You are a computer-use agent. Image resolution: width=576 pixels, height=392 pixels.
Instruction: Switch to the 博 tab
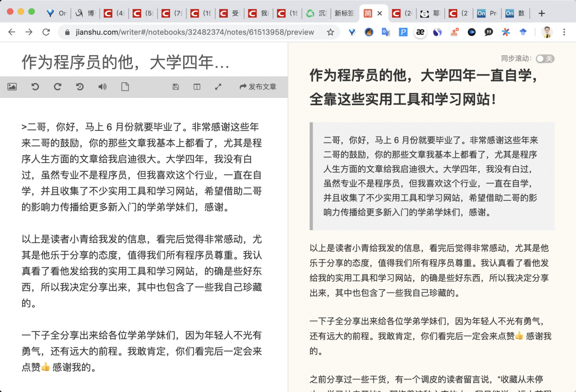pyautogui.click(x=85, y=13)
